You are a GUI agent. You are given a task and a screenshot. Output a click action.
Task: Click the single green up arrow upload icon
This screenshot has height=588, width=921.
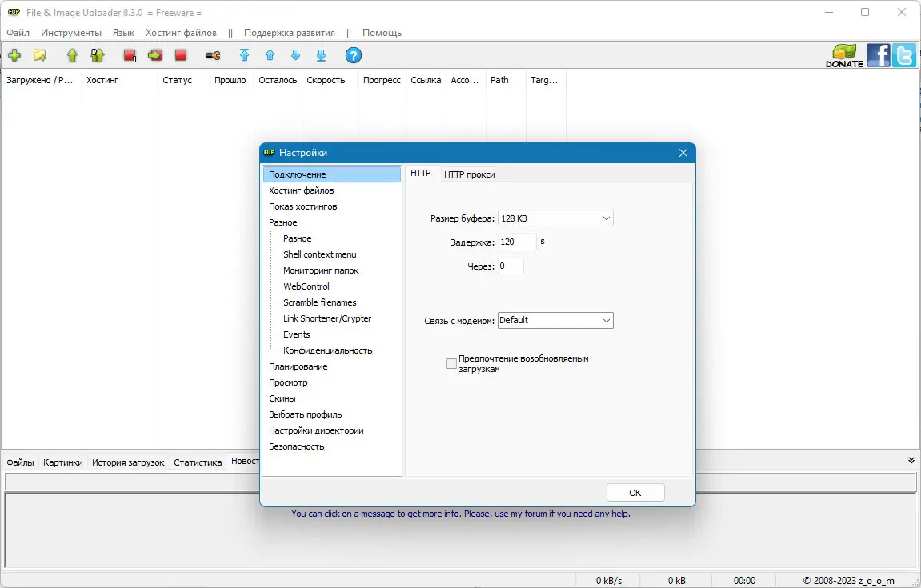(72, 55)
